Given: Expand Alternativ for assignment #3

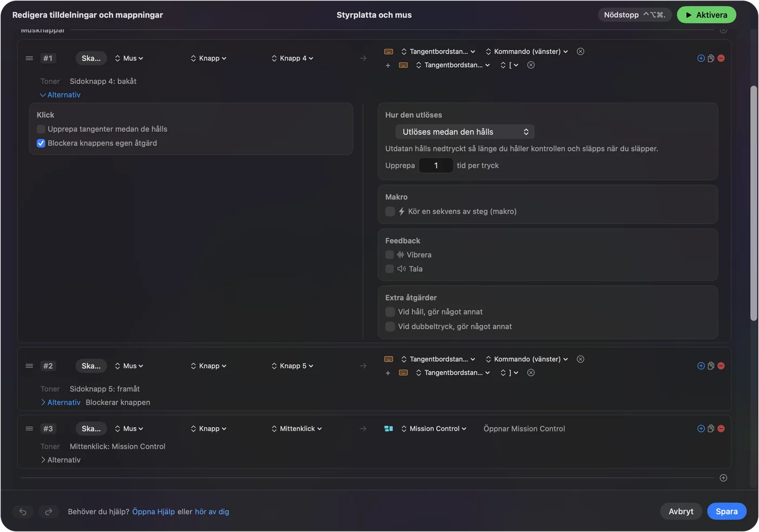Looking at the screenshot, I should tap(60, 460).
